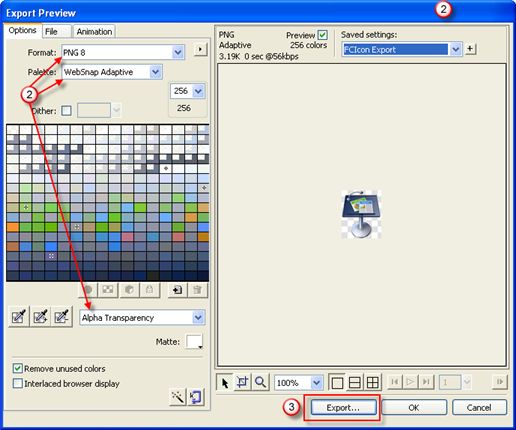Click the remove color from transparency eyedropper
Viewport: 516px width, 430px height.
tap(62, 317)
